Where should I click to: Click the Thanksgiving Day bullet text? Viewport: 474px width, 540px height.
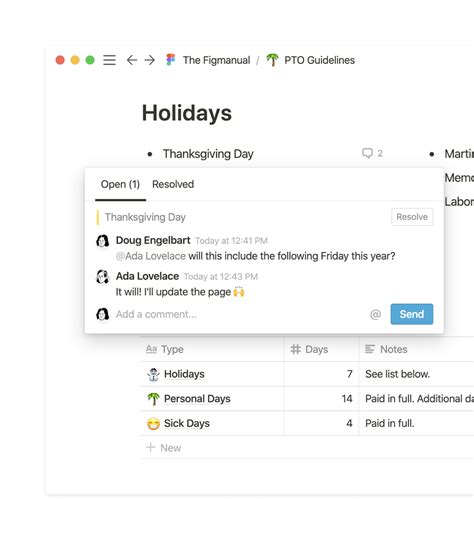coord(208,154)
